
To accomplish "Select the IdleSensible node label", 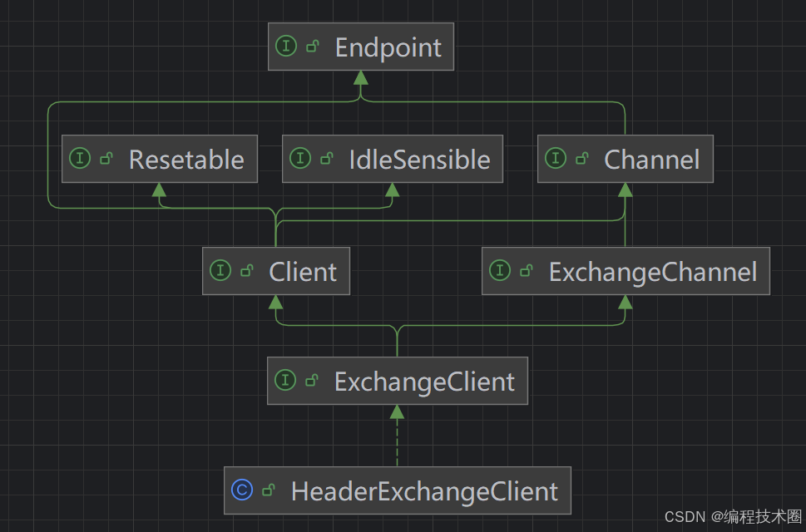I will click(x=419, y=160).
